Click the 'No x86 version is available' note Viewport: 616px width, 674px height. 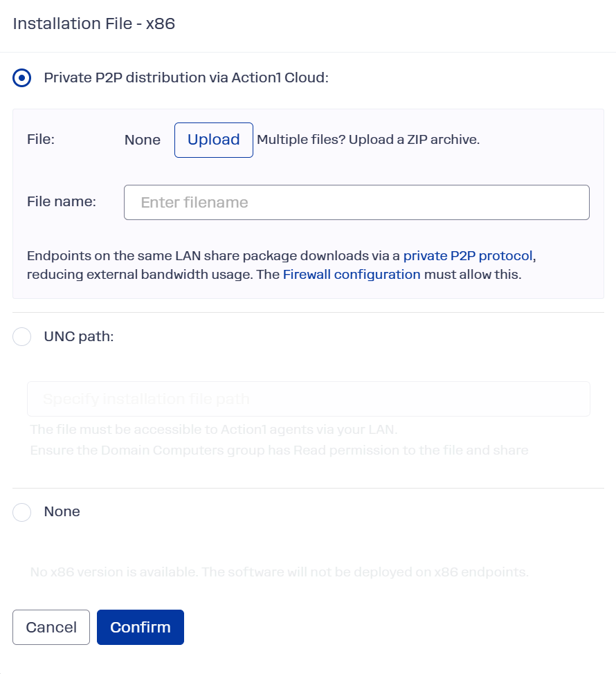[280, 572]
